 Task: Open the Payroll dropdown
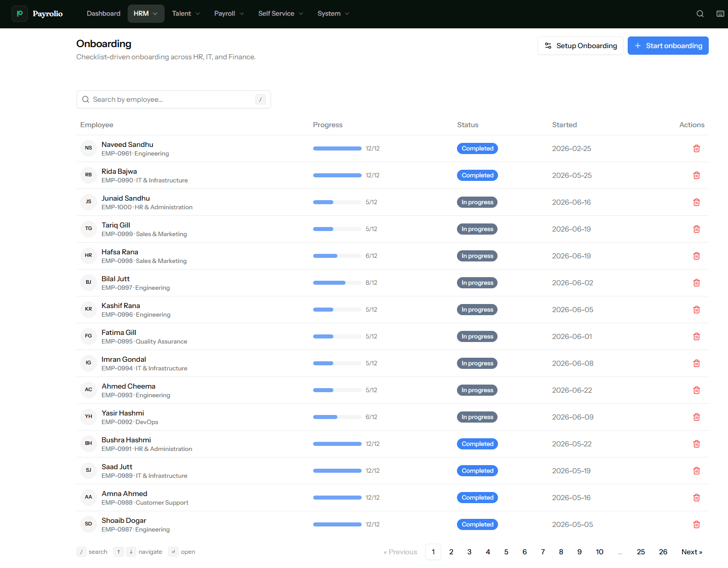pos(229,14)
